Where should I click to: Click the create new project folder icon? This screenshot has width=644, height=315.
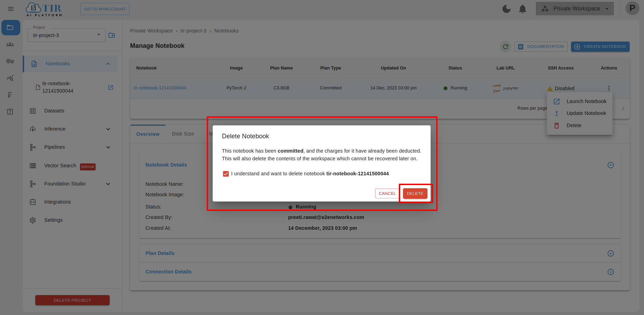[112, 35]
